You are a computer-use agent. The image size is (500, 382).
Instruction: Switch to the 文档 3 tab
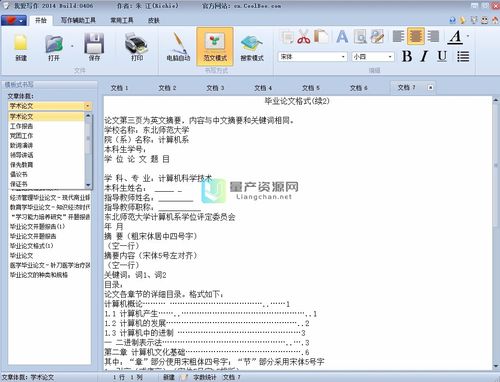(x=215, y=88)
